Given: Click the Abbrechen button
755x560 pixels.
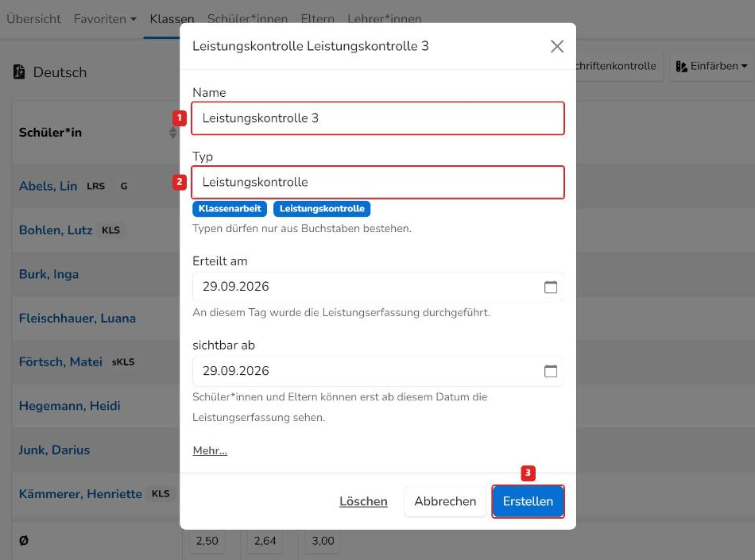Looking at the screenshot, I should pyautogui.click(x=445, y=501).
